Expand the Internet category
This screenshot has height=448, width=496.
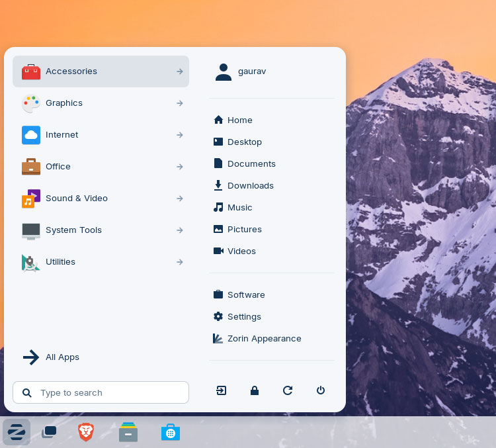[x=101, y=135]
